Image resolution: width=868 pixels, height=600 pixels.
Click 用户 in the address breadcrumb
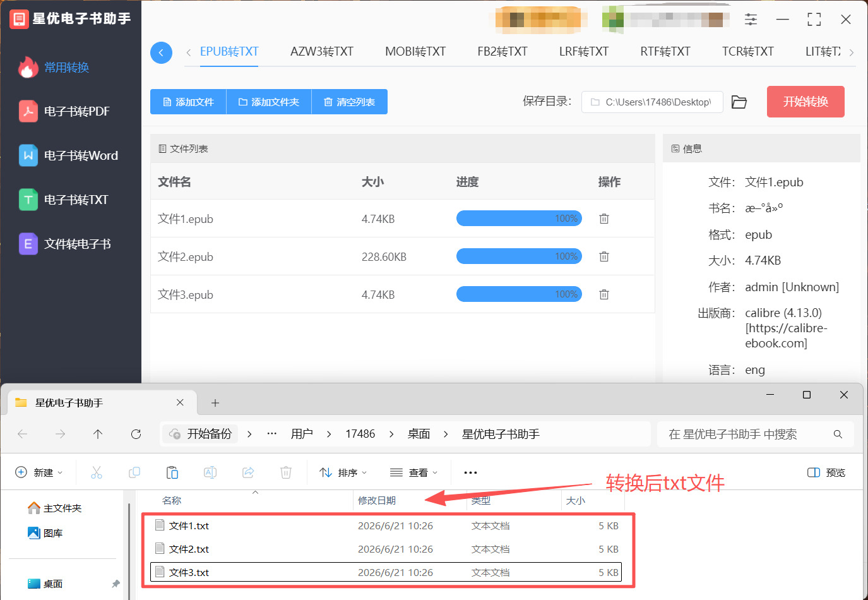tap(302, 434)
